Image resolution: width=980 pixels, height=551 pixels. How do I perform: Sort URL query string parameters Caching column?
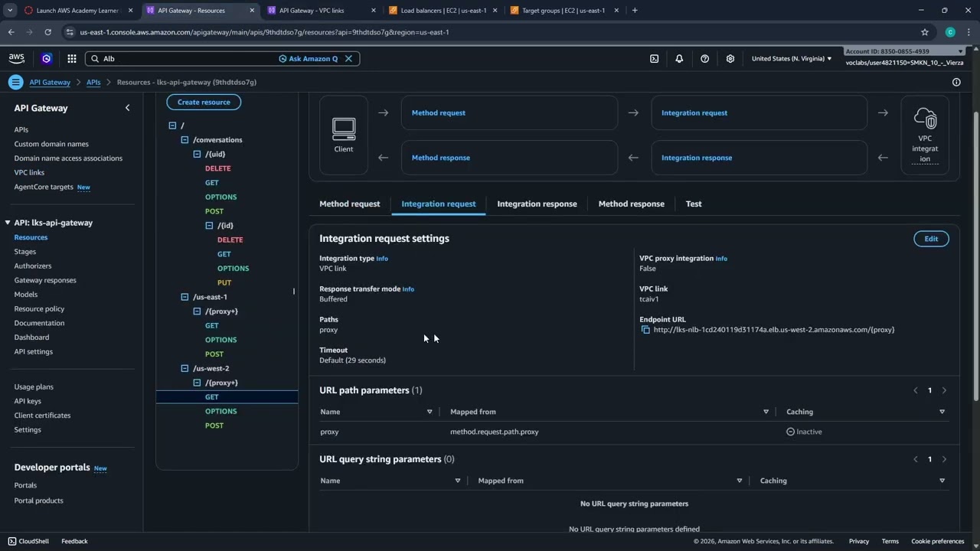pos(942,481)
